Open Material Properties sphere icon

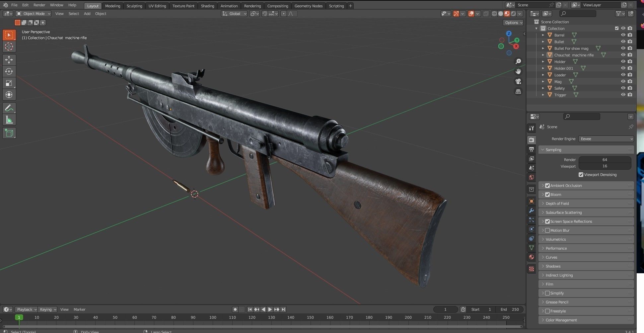point(531,257)
